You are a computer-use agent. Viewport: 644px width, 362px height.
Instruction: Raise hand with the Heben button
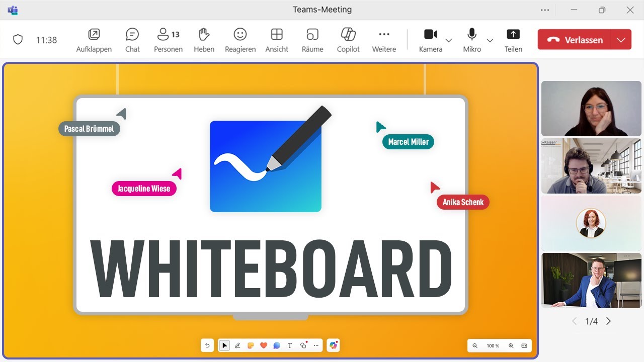[204, 40]
